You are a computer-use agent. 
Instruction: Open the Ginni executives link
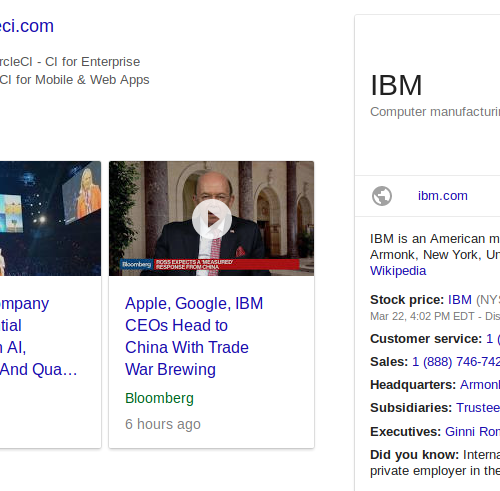[x=472, y=432]
